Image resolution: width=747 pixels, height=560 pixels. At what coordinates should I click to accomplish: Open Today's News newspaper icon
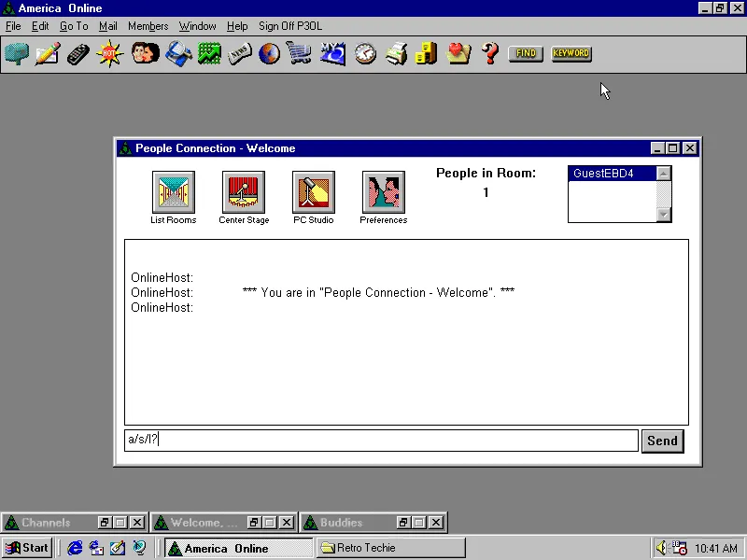pyautogui.click(x=240, y=54)
